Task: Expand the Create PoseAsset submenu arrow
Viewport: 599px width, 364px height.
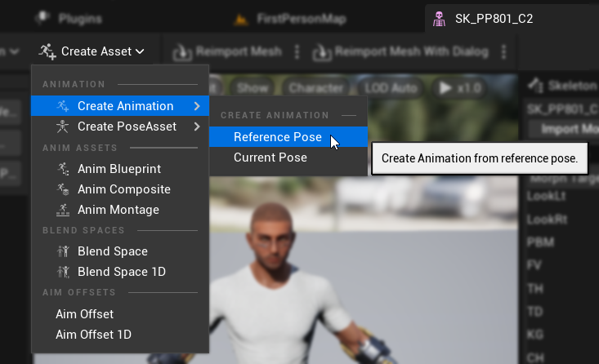Action: (197, 127)
